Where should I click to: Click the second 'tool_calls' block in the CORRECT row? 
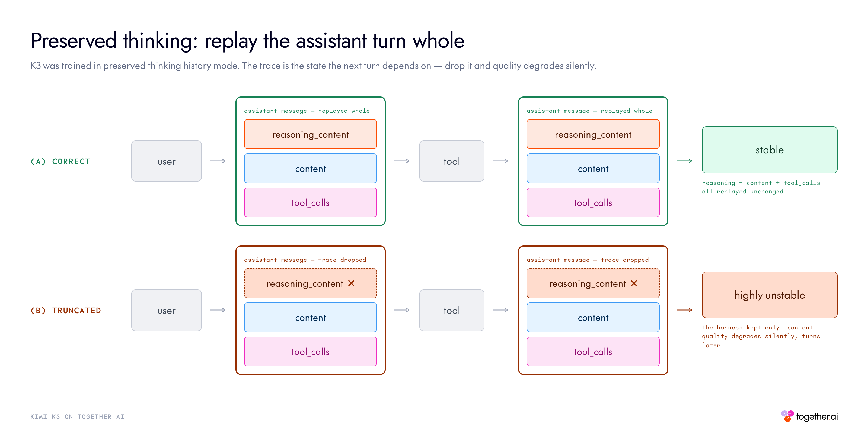593,202
